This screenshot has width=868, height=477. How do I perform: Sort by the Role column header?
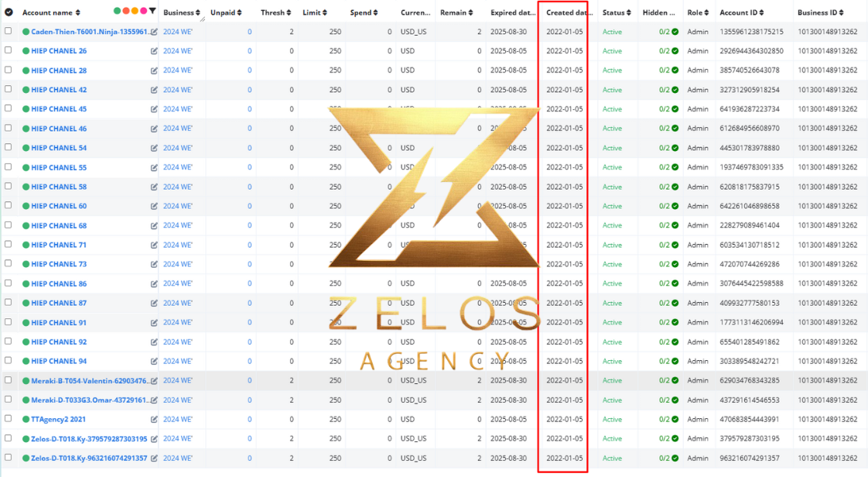[698, 12]
